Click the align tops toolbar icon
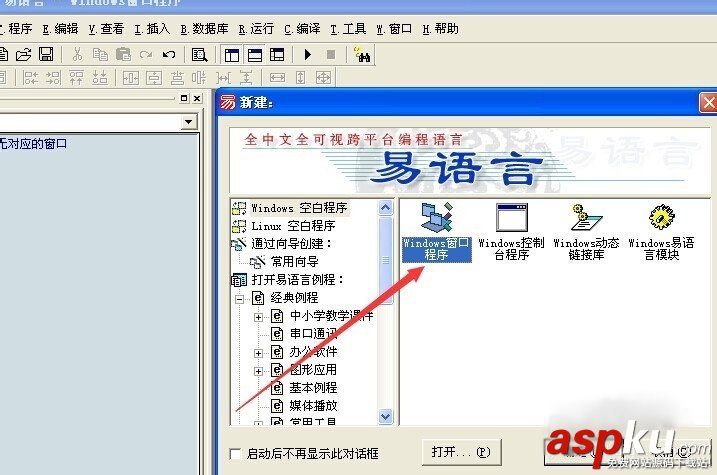Image resolution: width=717 pixels, height=475 pixels. click(x=76, y=78)
